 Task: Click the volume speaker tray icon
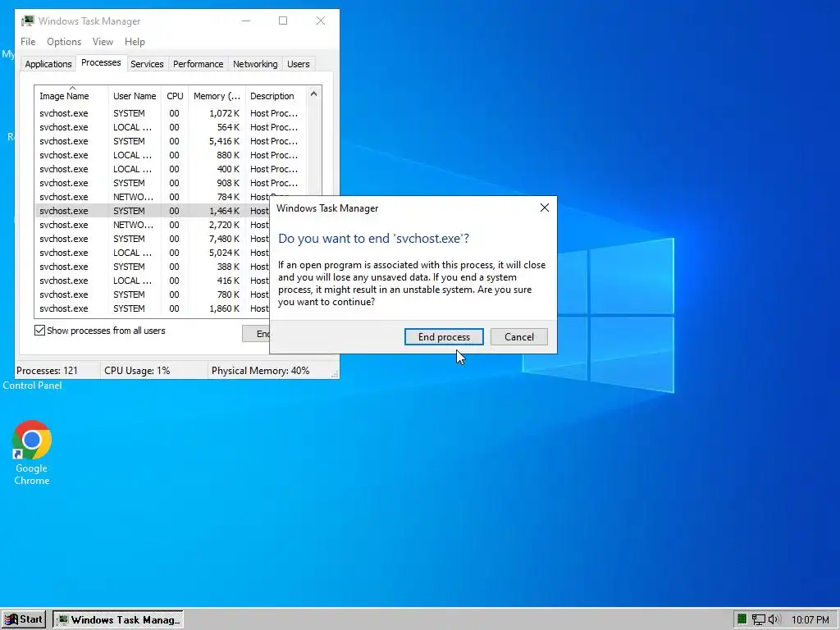774,619
